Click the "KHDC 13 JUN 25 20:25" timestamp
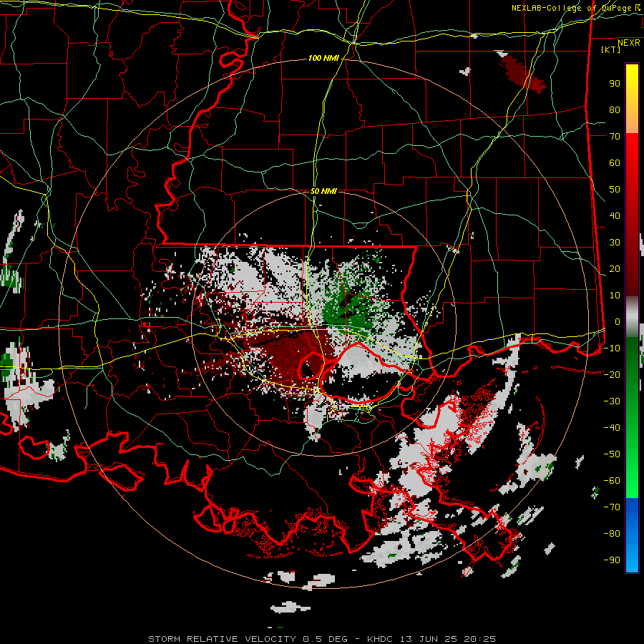This screenshot has height=644, width=644. [x=431, y=639]
